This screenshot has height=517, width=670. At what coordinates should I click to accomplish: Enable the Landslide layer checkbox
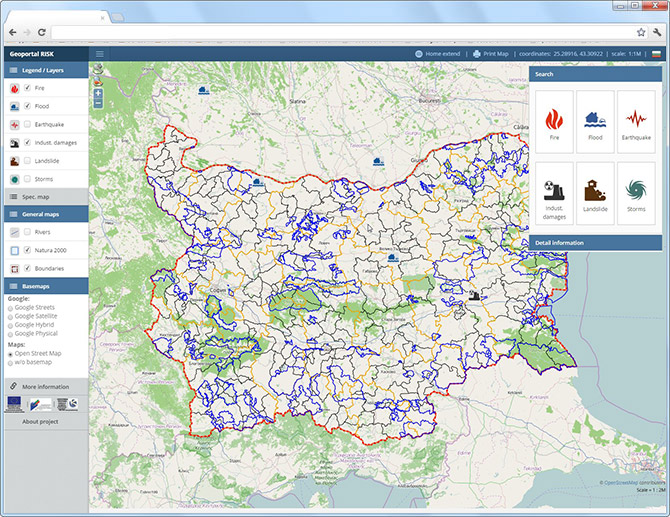(27, 161)
